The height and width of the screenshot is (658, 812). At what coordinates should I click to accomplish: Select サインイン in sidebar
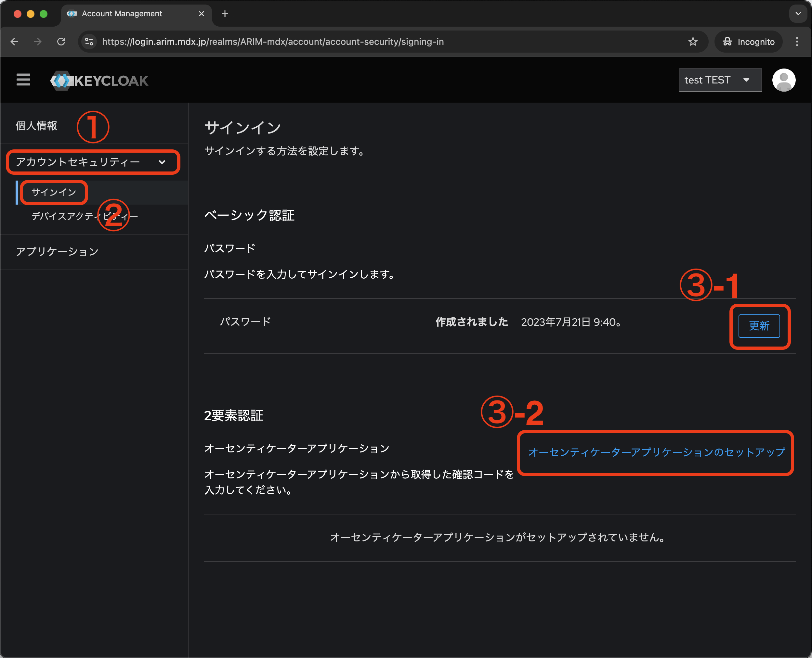click(54, 193)
